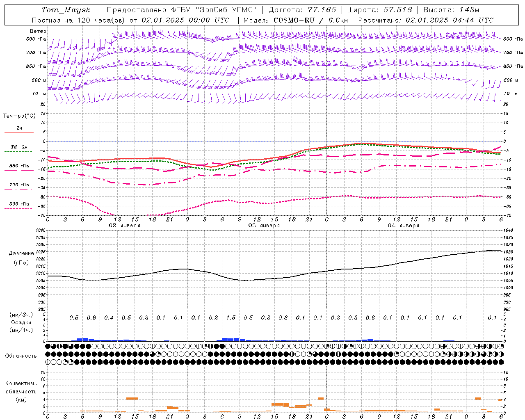Click the solid red 2м legend line
The width and height of the screenshot is (525, 420).
[19, 132]
